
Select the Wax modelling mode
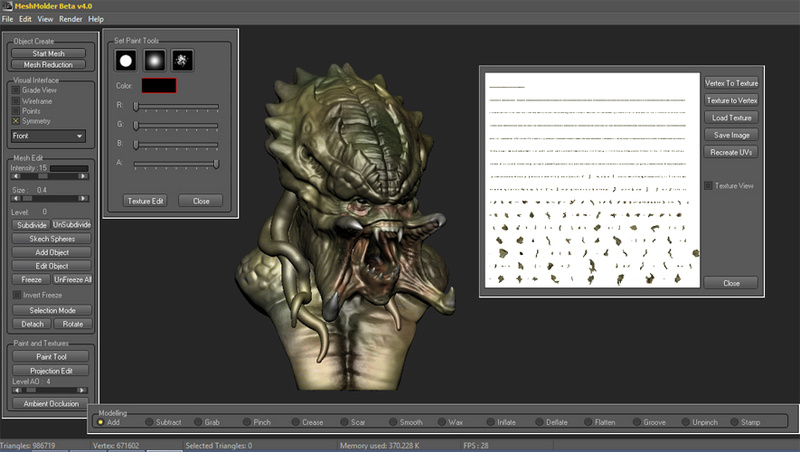click(442, 422)
